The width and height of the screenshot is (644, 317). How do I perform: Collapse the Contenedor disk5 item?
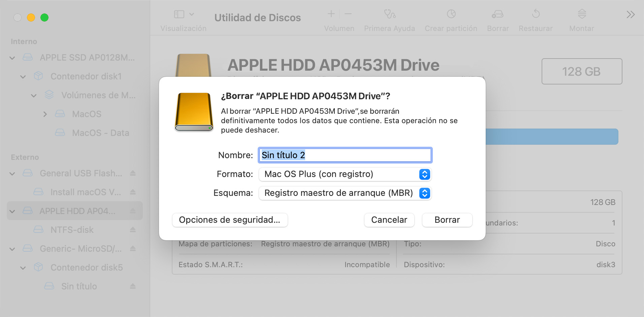(x=23, y=268)
